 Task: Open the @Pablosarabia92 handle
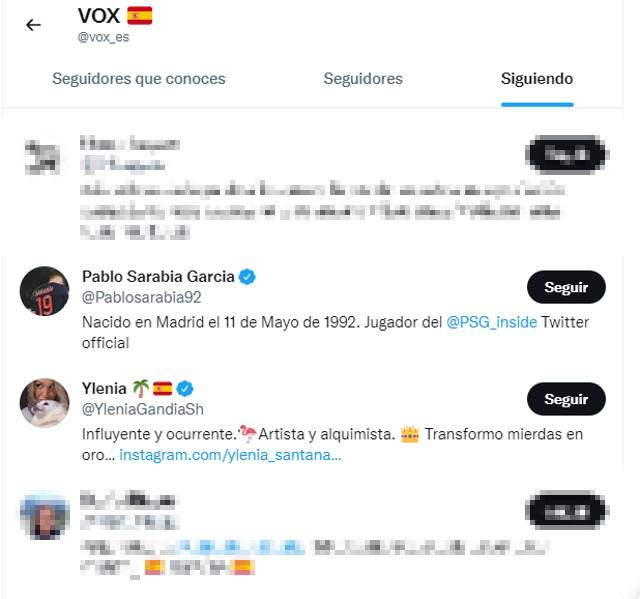(x=142, y=297)
